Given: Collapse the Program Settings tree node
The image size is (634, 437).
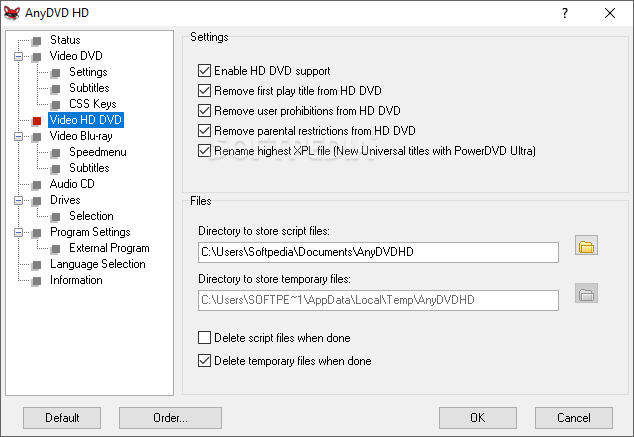Looking at the screenshot, I should tap(17, 232).
